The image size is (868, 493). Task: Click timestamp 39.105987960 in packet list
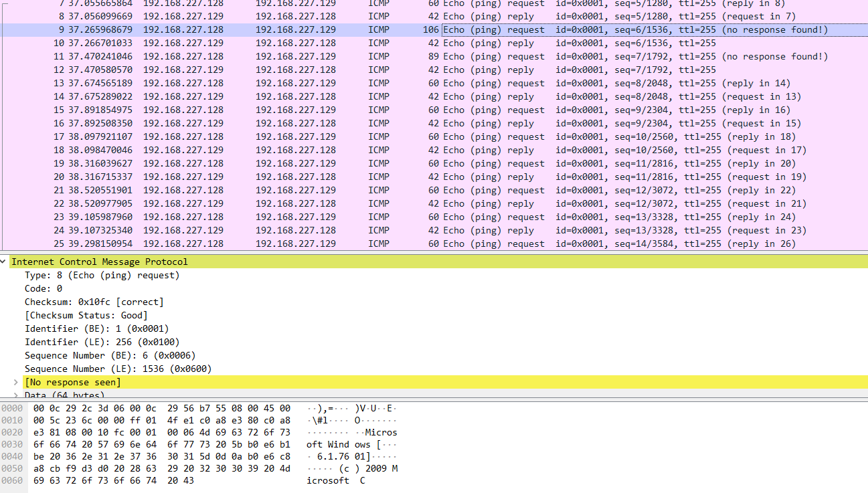coord(100,217)
